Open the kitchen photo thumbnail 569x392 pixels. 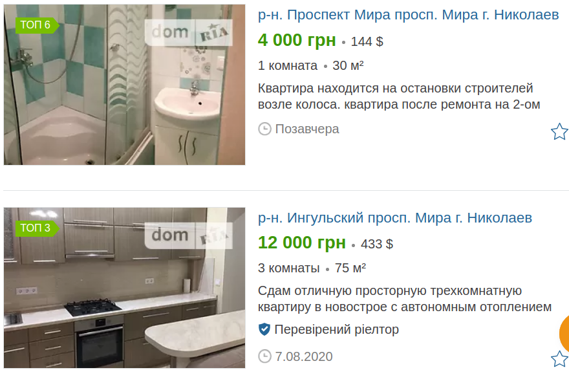tap(124, 288)
